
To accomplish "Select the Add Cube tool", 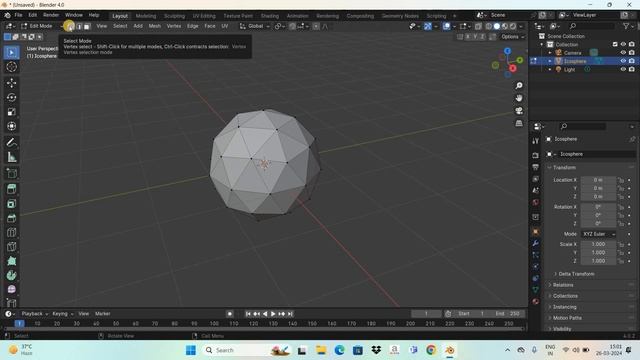I will 11,173.
